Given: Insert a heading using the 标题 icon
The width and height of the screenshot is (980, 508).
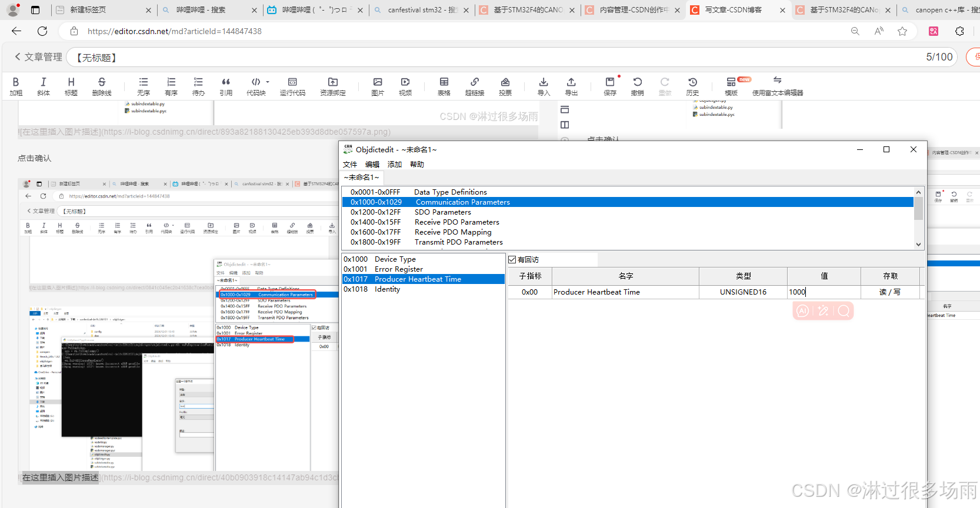Looking at the screenshot, I should [71, 86].
